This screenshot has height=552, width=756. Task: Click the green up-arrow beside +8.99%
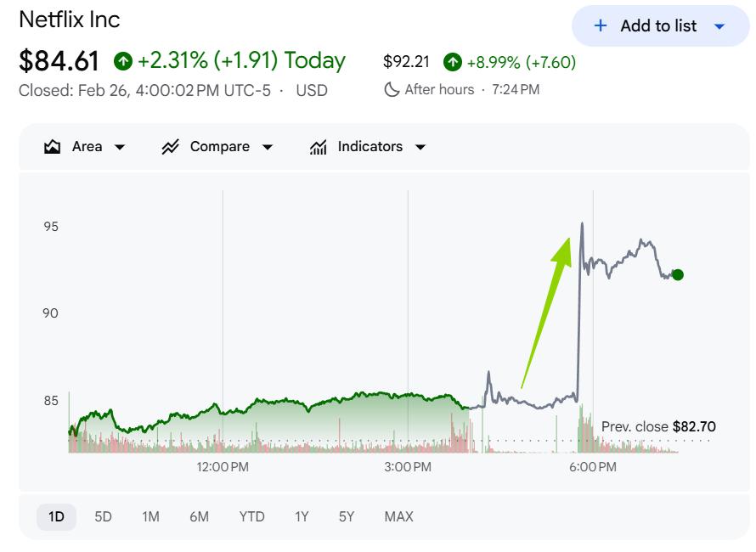pos(453,62)
